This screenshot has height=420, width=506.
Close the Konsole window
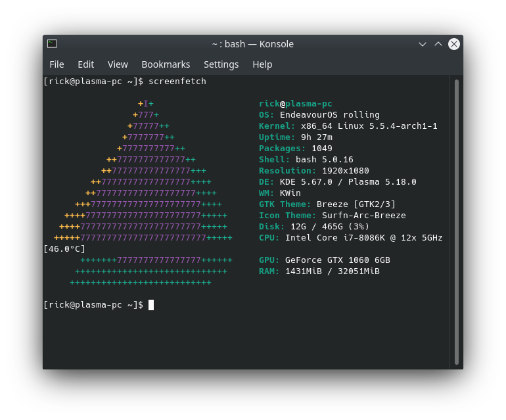point(454,44)
